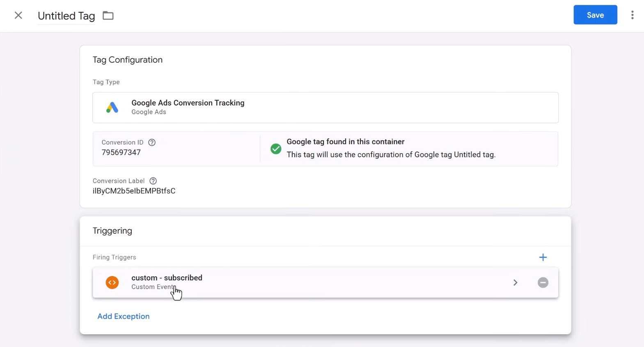
Task: Click the Conversion ID value 795697347
Action: [121, 152]
